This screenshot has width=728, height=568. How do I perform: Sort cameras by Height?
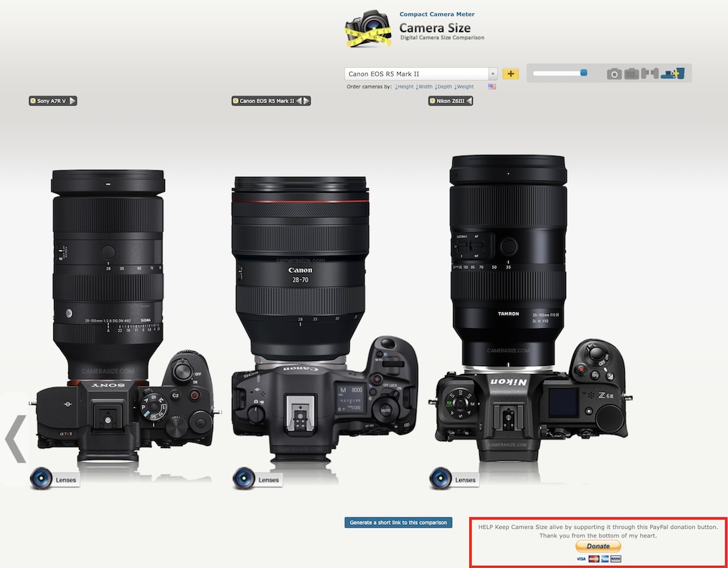point(404,87)
